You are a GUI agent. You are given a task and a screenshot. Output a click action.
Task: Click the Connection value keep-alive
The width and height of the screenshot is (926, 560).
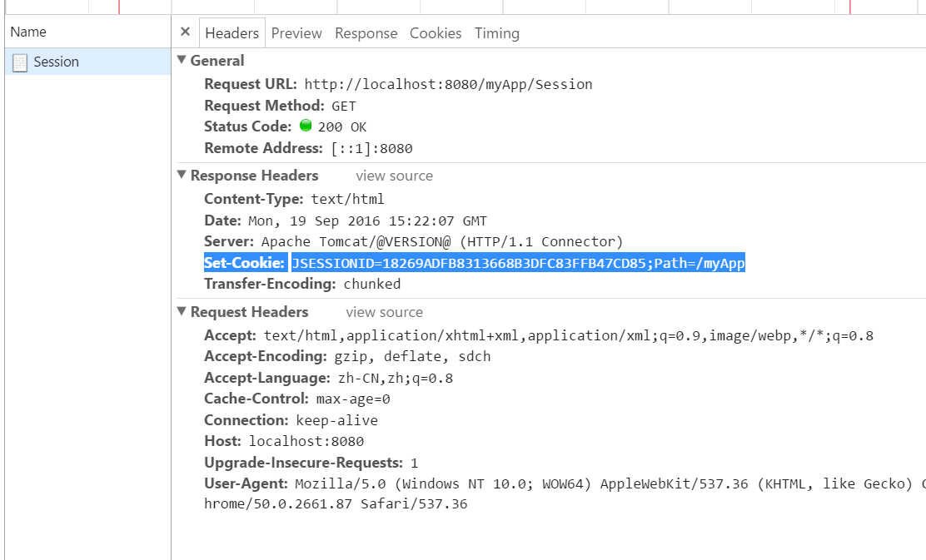coord(336,421)
